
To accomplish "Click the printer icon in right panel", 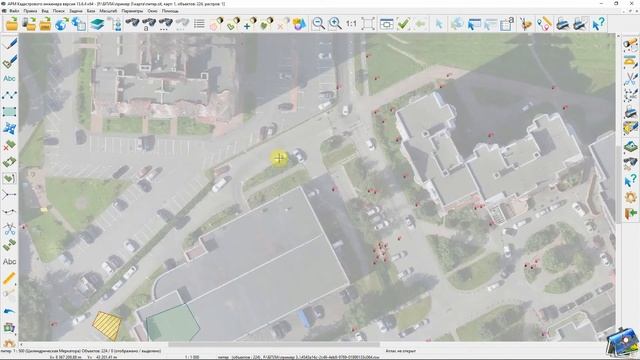I will 630,111.
